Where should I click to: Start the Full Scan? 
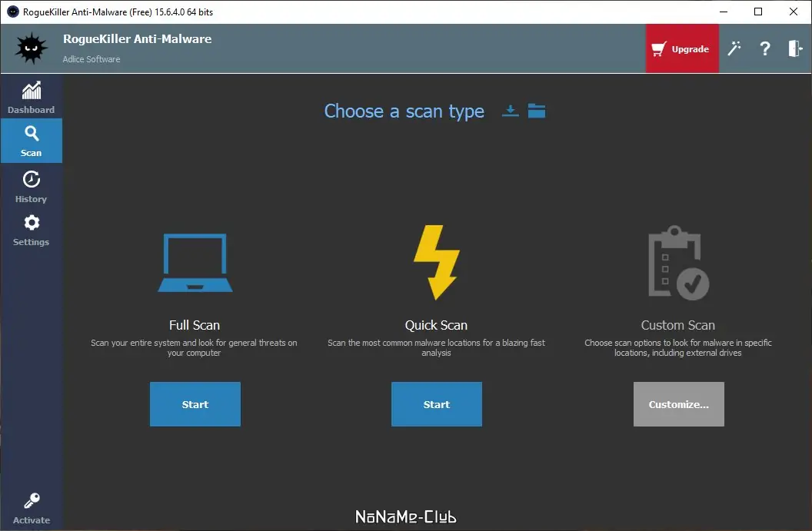(x=195, y=404)
